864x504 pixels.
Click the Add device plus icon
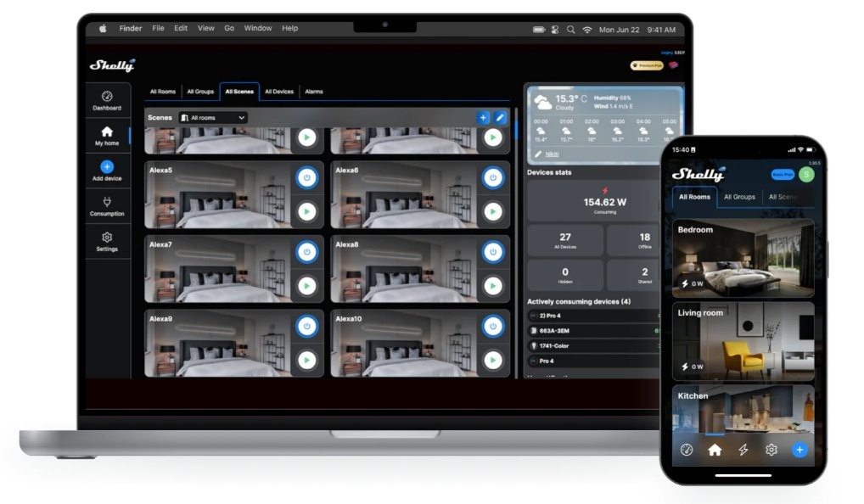(107, 166)
